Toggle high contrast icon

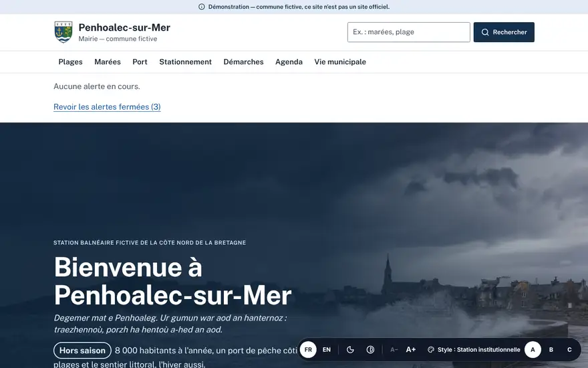coord(370,349)
